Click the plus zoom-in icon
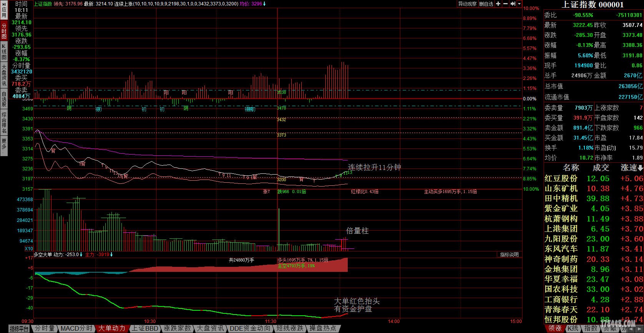 coord(498,4)
